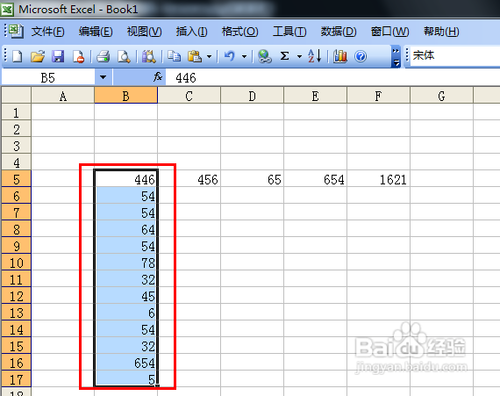
Task: Select row 1 header
Action: pyautogui.click(x=16, y=112)
